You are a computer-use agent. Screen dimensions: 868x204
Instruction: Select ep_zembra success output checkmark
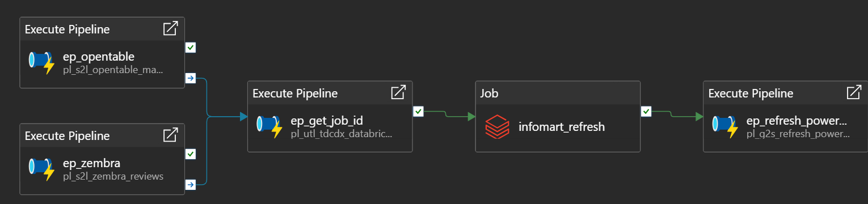coord(191,154)
